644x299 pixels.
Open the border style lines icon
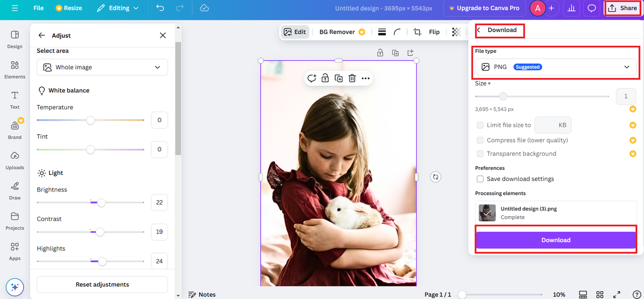382,32
